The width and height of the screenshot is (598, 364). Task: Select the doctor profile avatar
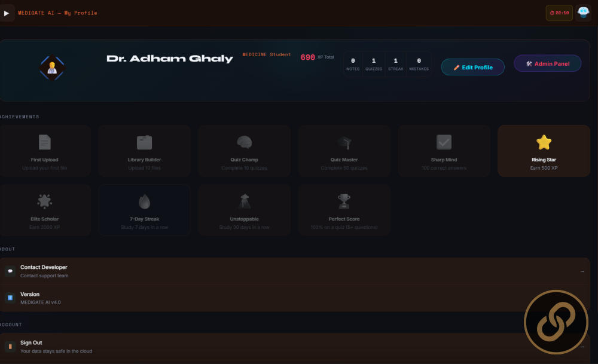point(52,68)
